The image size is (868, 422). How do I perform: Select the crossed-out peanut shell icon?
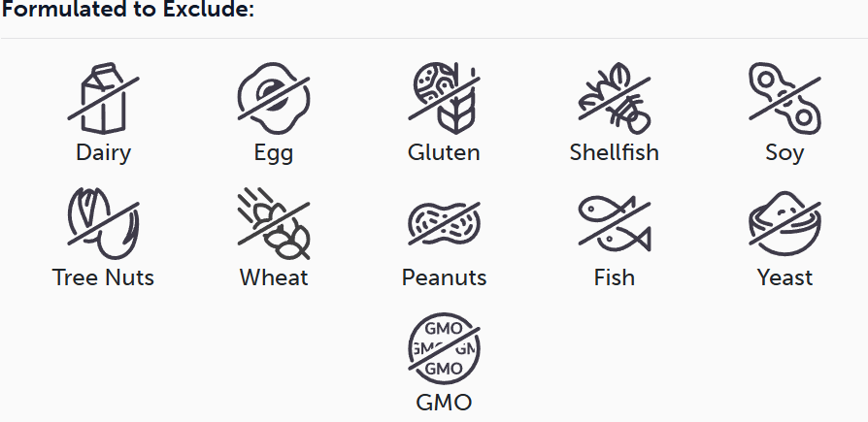coord(444,223)
